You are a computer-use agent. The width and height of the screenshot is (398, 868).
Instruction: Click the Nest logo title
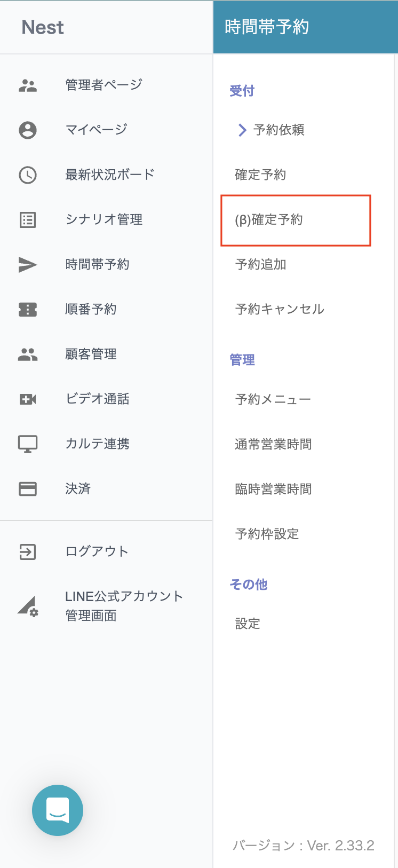[x=43, y=27]
